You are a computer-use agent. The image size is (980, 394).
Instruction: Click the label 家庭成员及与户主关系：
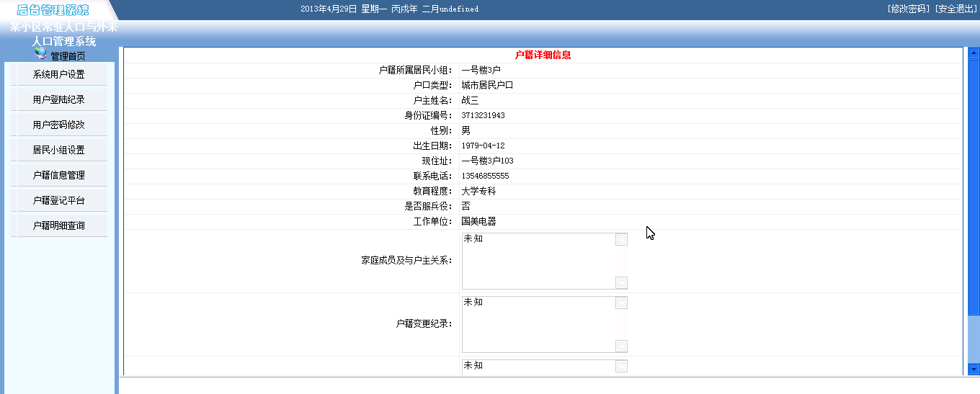click(x=407, y=260)
